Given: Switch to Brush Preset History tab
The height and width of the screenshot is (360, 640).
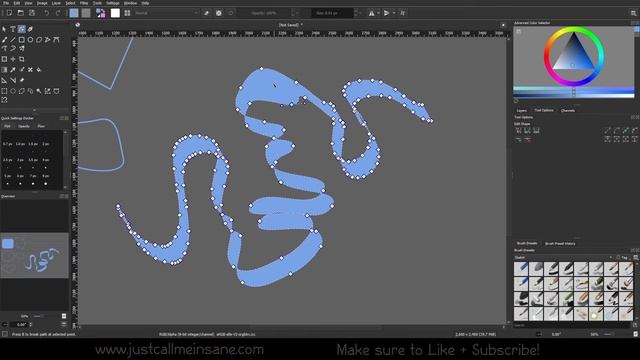Looking at the screenshot, I should pyautogui.click(x=560, y=244).
